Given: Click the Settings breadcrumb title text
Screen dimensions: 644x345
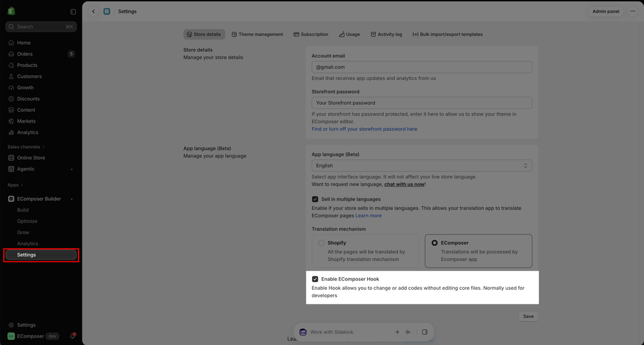Looking at the screenshot, I should 127,11.
